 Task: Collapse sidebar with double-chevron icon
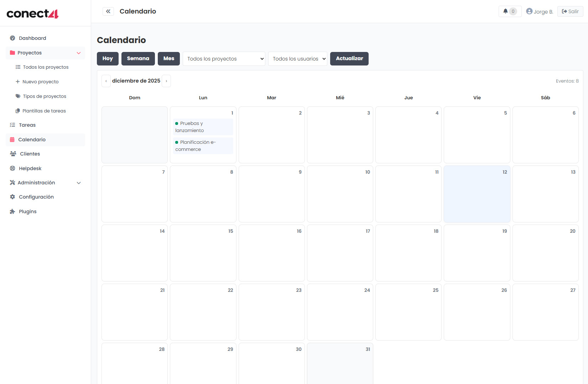[108, 11]
